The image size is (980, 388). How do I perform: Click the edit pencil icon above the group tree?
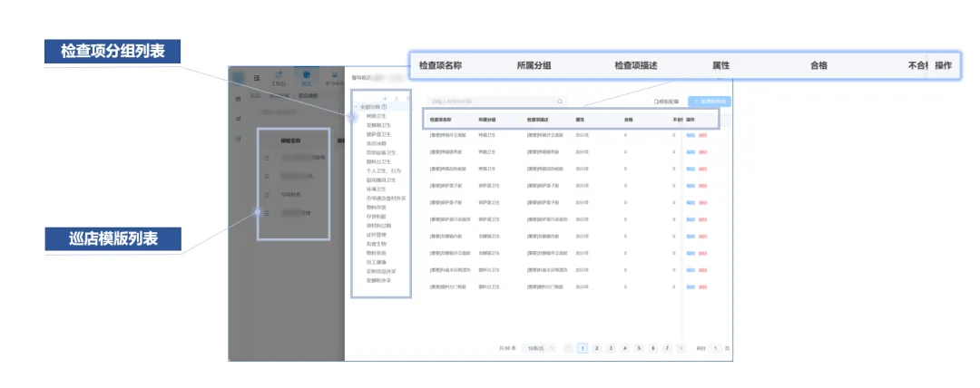point(397,98)
